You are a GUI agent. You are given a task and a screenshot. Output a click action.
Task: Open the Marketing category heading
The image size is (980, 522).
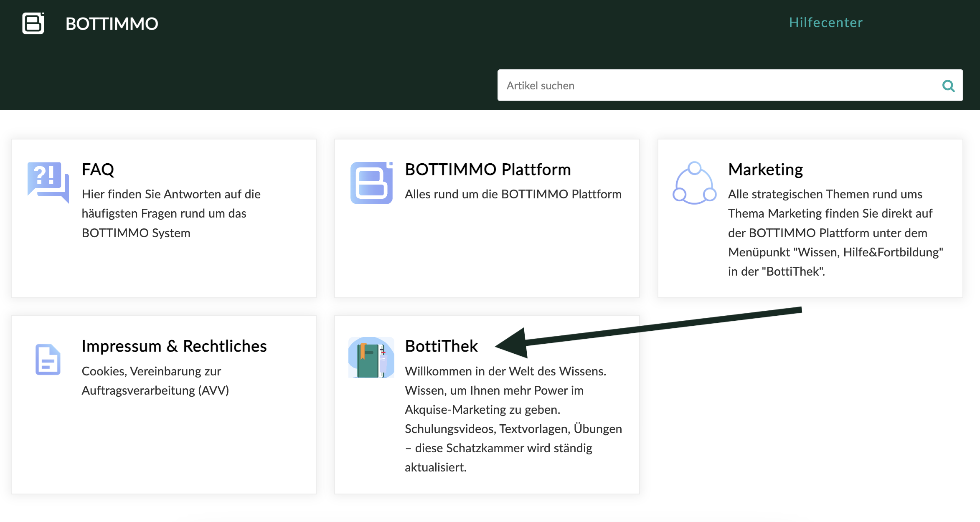tap(765, 170)
